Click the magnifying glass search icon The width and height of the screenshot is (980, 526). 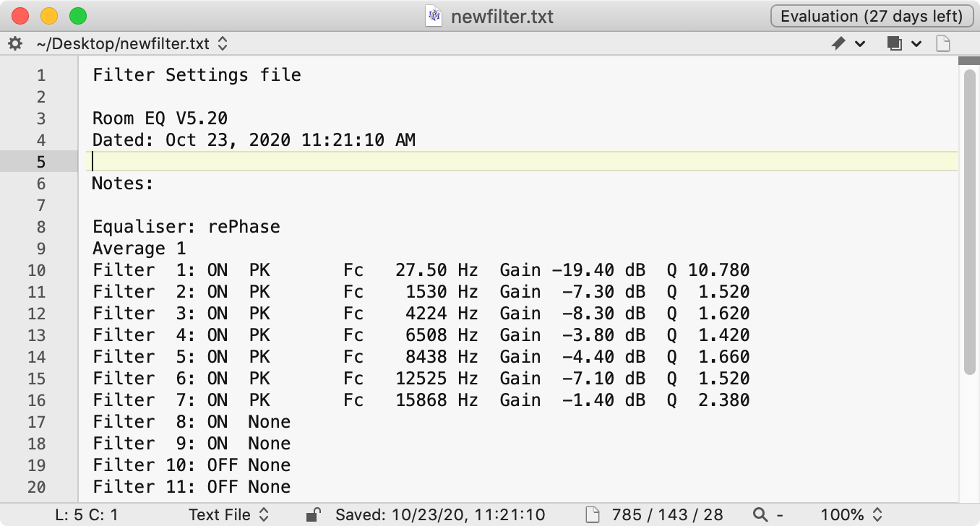coord(760,515)
